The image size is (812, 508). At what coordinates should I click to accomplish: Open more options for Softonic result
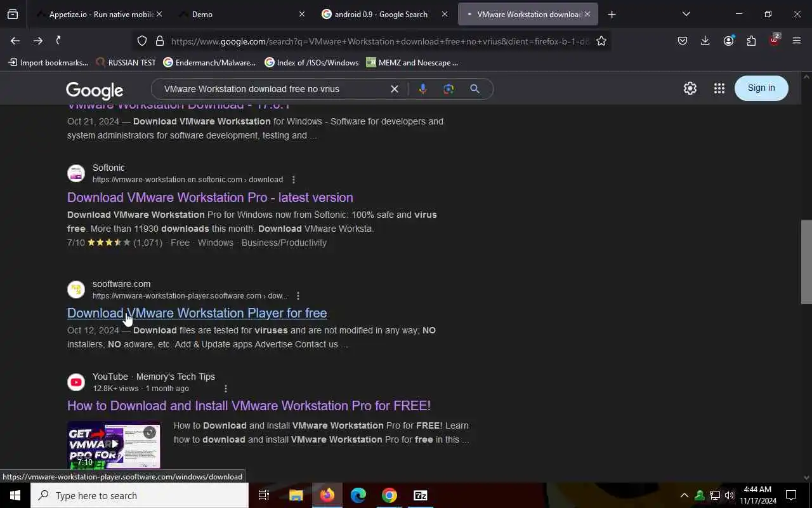pos(293,180)
